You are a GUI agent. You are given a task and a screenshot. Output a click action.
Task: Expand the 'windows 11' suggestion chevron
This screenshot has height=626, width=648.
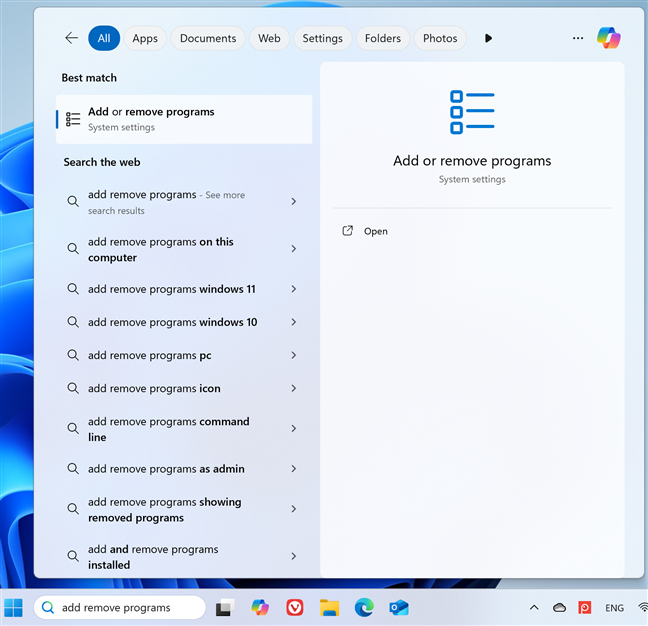coord(293,289)
